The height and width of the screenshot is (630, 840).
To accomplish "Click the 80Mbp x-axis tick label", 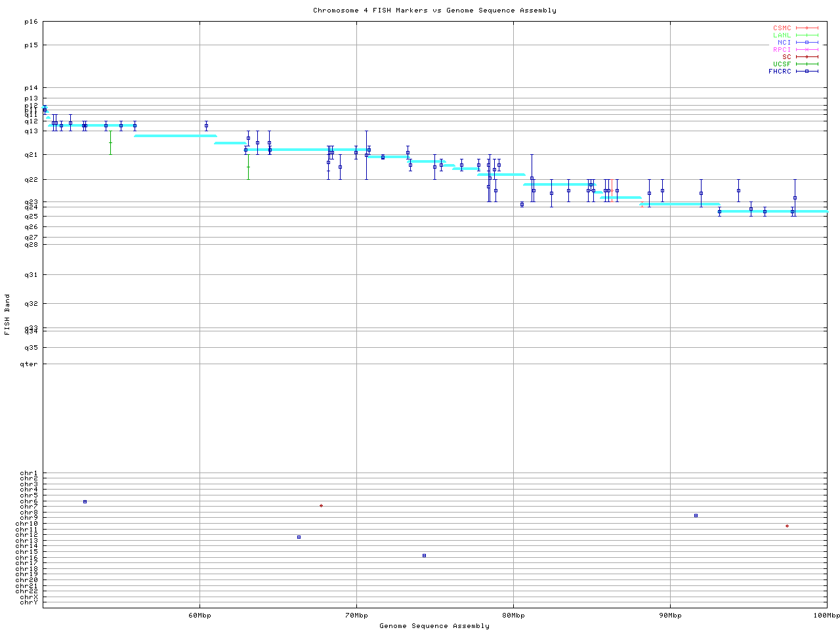I will coord(513,615).
